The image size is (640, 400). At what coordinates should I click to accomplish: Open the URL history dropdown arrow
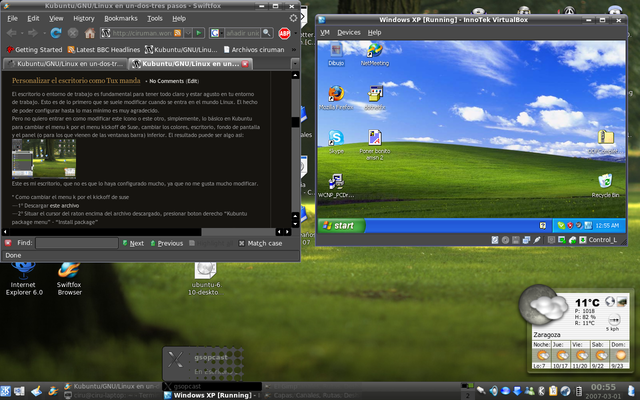[x=188, y=33]
